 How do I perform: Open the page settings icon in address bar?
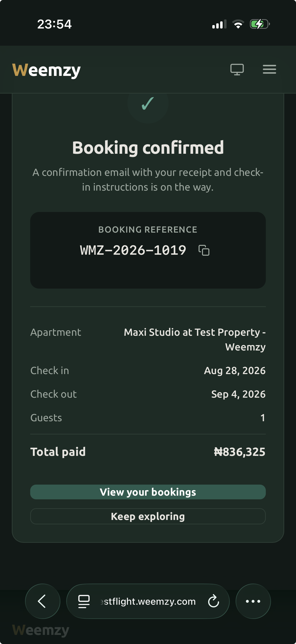click(84, 601)
